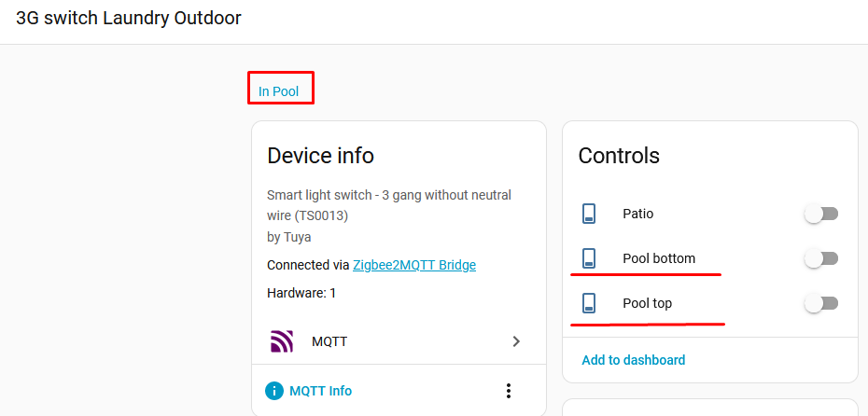
Task: Click the Pool bottom device icon
Action: tap(589, 258)
